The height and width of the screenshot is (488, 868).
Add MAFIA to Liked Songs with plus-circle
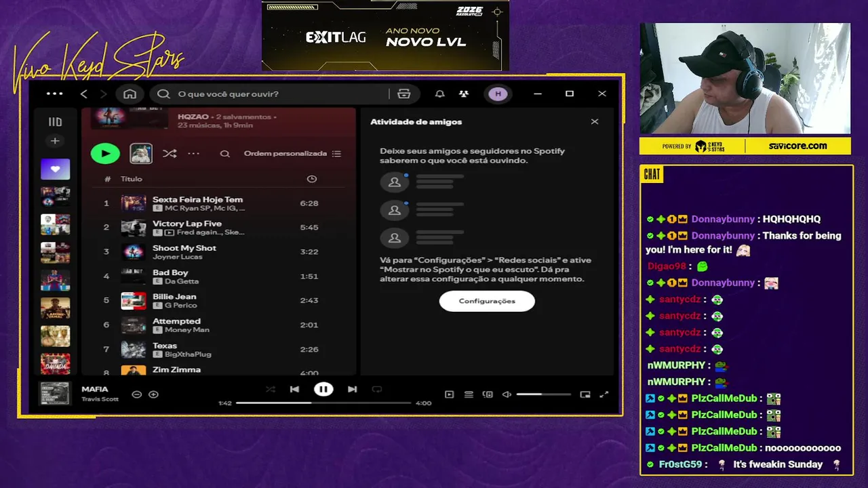(153, 394)
